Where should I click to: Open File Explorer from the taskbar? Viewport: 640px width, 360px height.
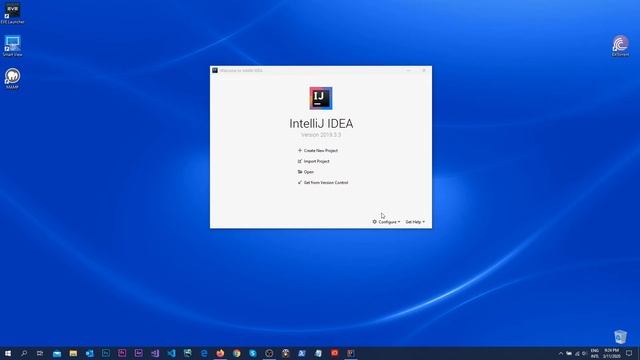(x=73, y=353)
